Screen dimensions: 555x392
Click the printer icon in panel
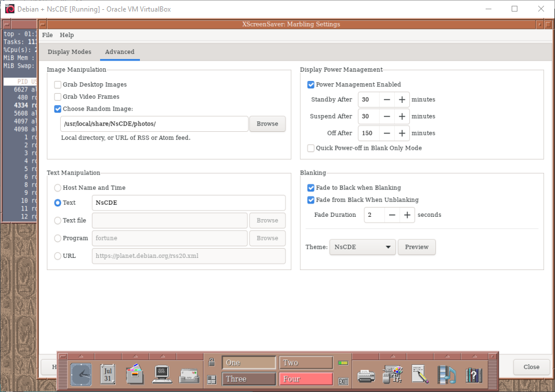pos(366,375)
